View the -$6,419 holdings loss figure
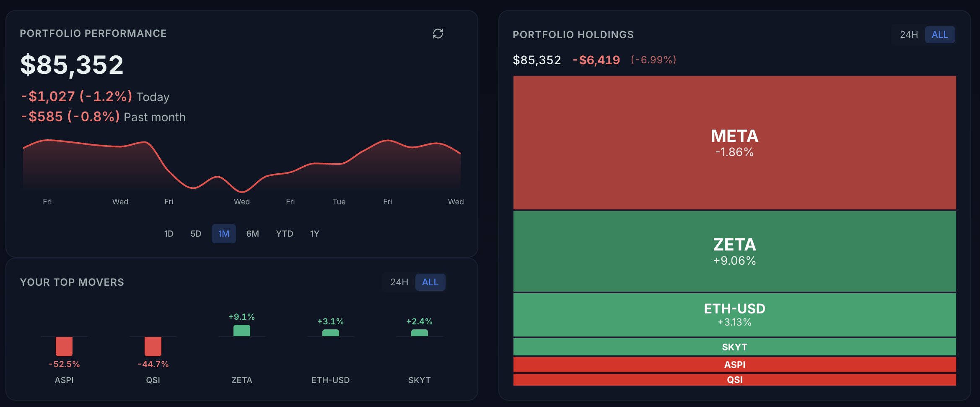The height and width of the screenshot is (407, 980). pyautogui.click(x=596, y=60)
